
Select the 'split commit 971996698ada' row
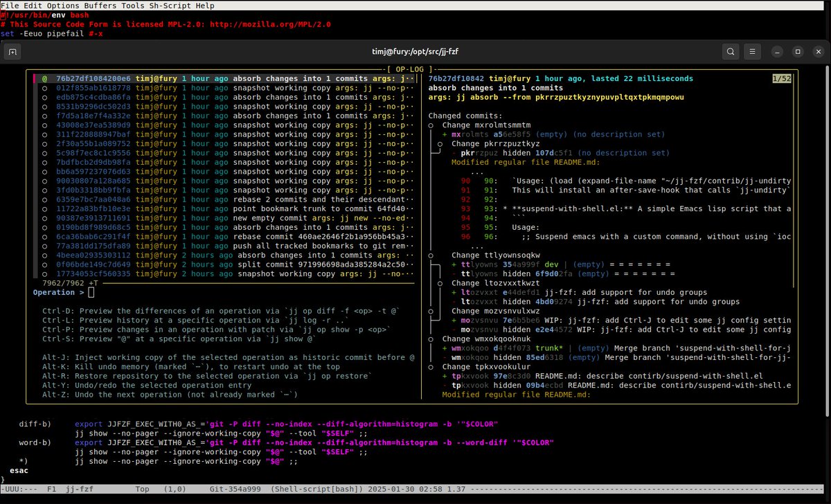(x=224, y=264)
